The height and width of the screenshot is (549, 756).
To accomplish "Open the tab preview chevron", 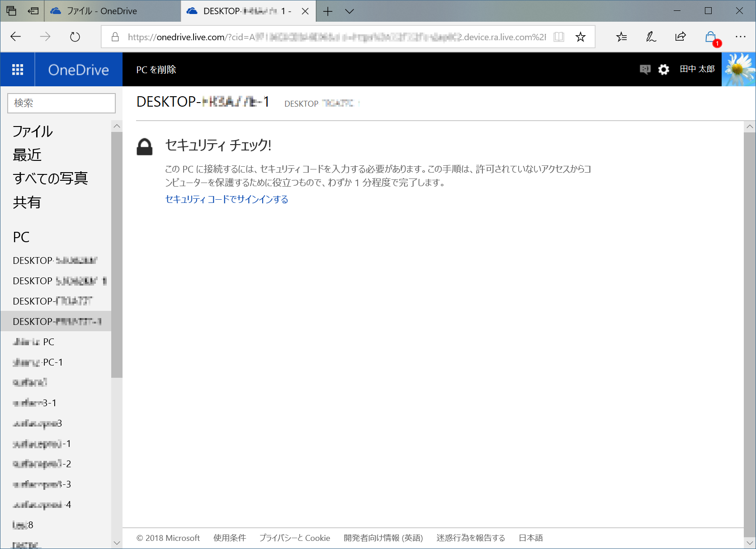I will click(x=349, y=11).
